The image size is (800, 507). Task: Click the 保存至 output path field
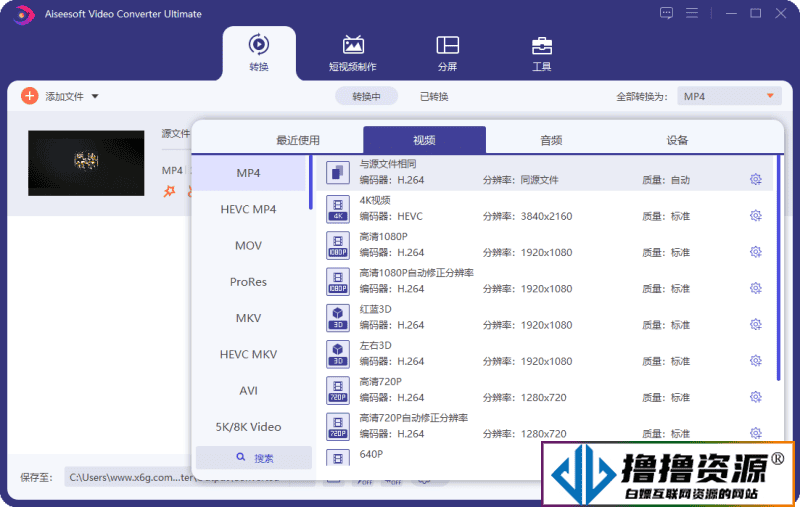coord(189,477)
